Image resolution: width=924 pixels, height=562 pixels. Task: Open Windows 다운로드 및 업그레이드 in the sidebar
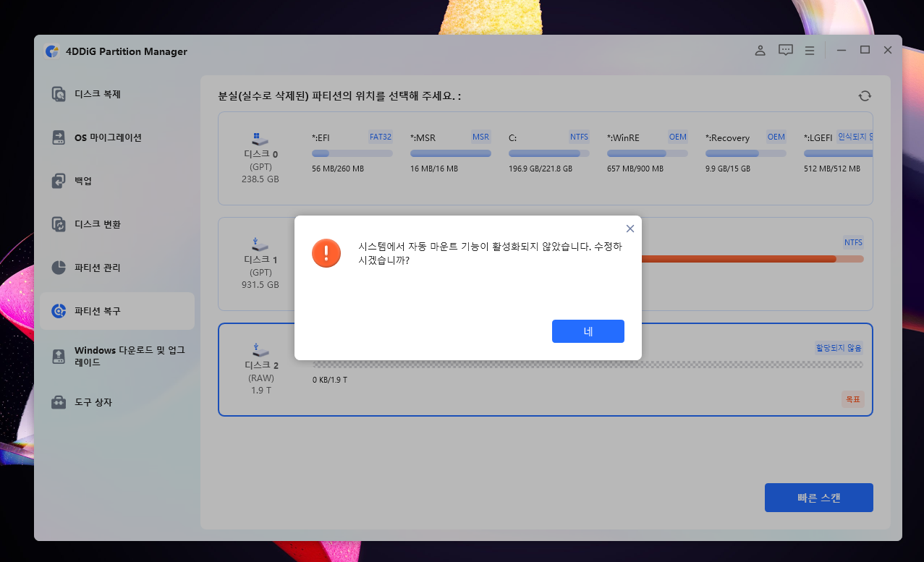(x=117, y=356)
